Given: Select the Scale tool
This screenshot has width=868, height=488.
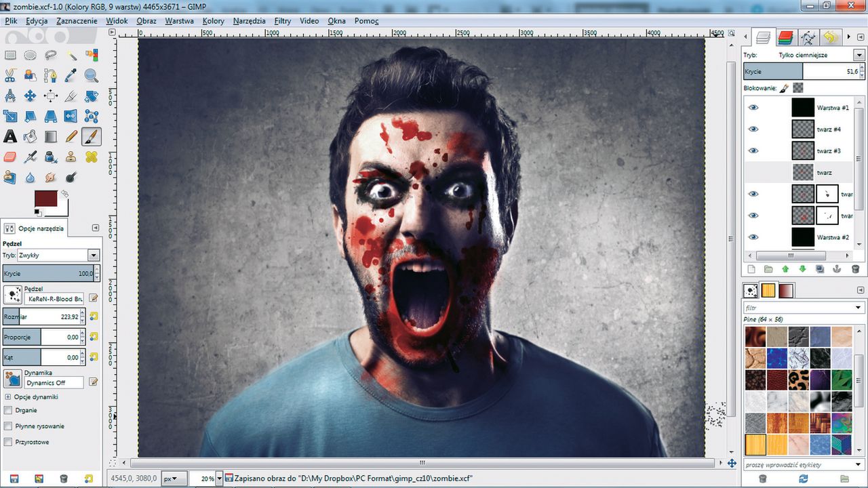Looking at the screenshot, I should coord(10,117).
